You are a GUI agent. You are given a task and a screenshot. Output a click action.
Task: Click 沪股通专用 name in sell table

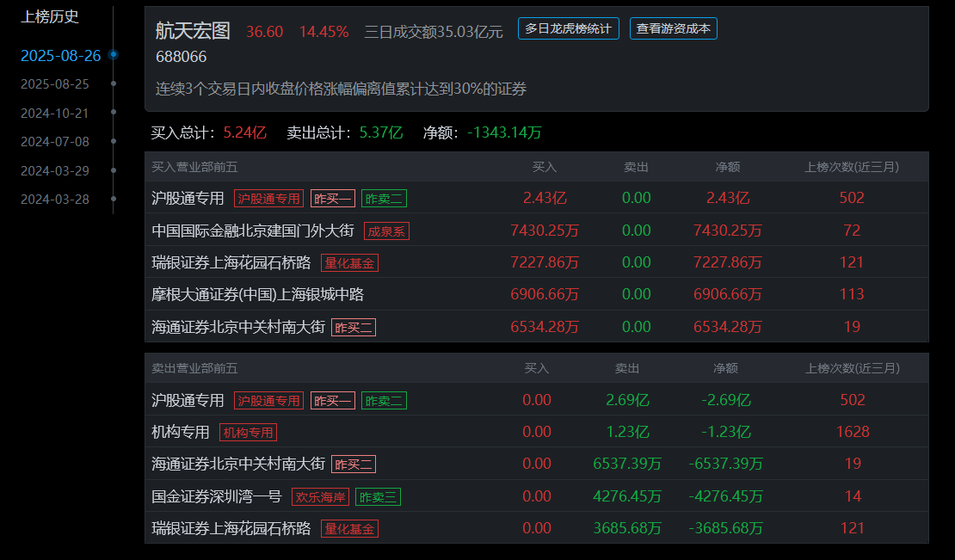188,400
